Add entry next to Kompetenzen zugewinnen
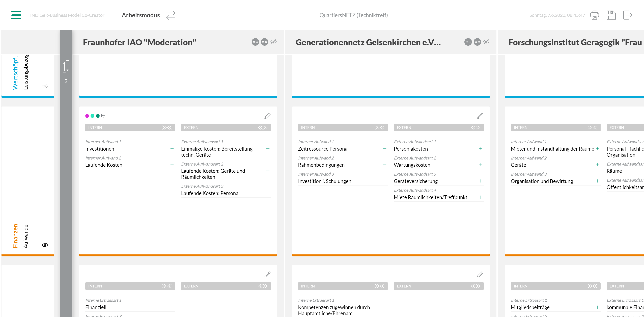The height and width of the screenshot is (317, 644). pos(385,307)
